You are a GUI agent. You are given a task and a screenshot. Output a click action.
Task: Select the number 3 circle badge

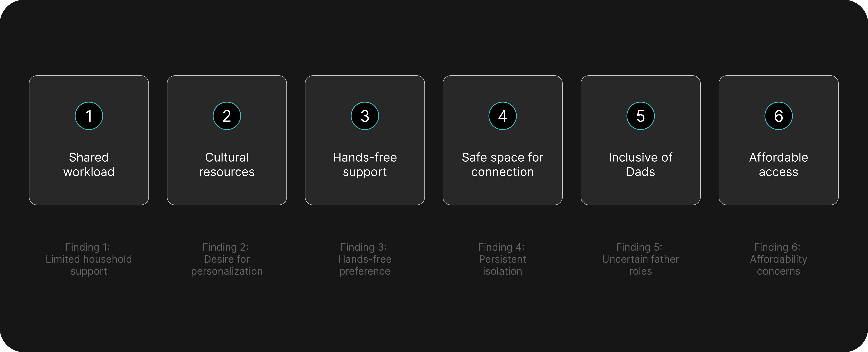(x=365, y=116)
